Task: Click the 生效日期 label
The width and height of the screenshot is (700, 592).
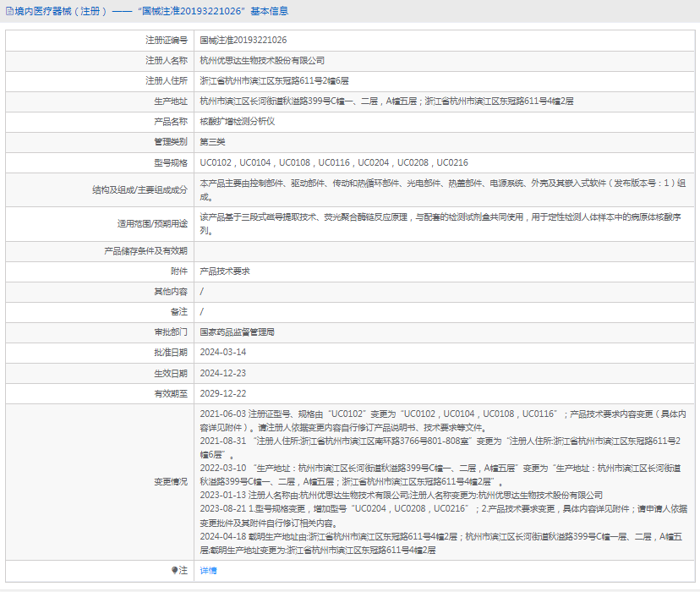Action: [171, 373]
